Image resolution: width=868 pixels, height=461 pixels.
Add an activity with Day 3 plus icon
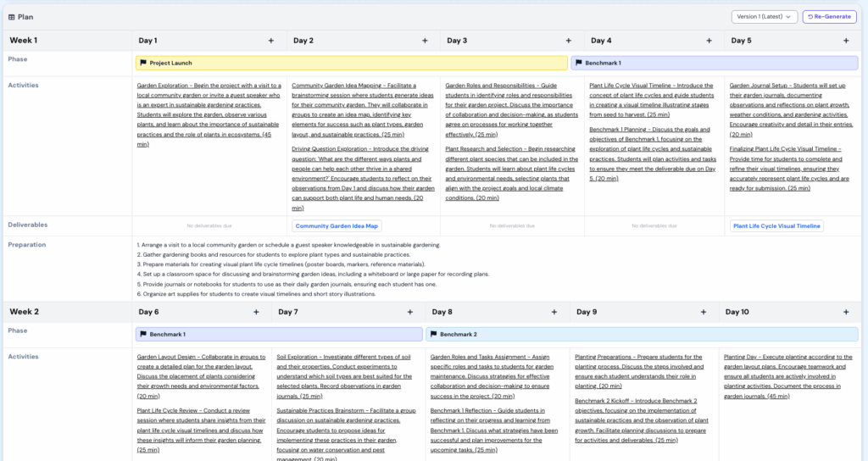pyautogui.click(x=568, y=41)
